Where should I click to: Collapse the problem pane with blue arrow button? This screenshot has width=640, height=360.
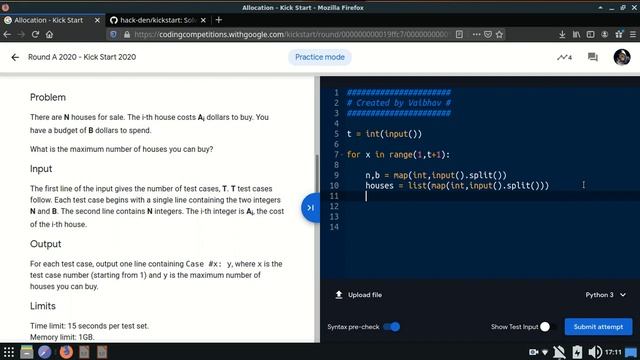tap(311, 208)
